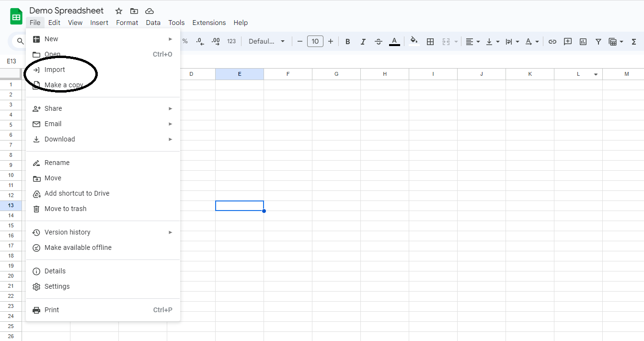The image size is (644, 341).
Task: Click the insert chart icon
Action: point(583,42)
